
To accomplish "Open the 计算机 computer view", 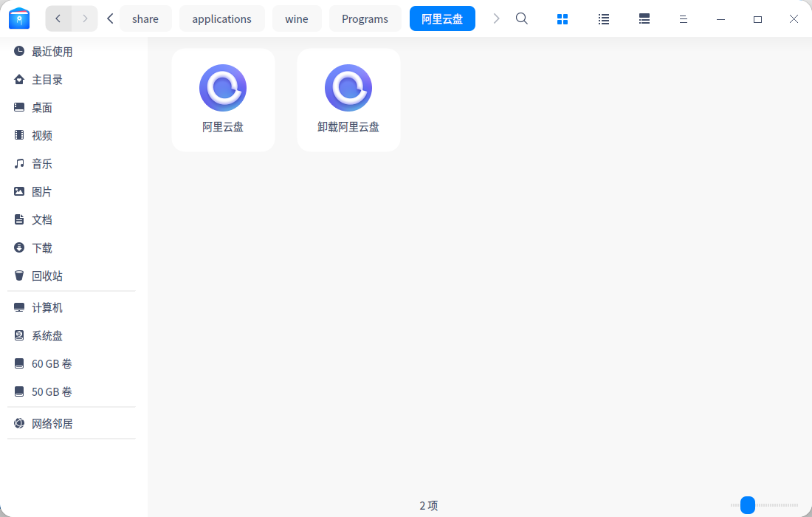I will point(47,307).
